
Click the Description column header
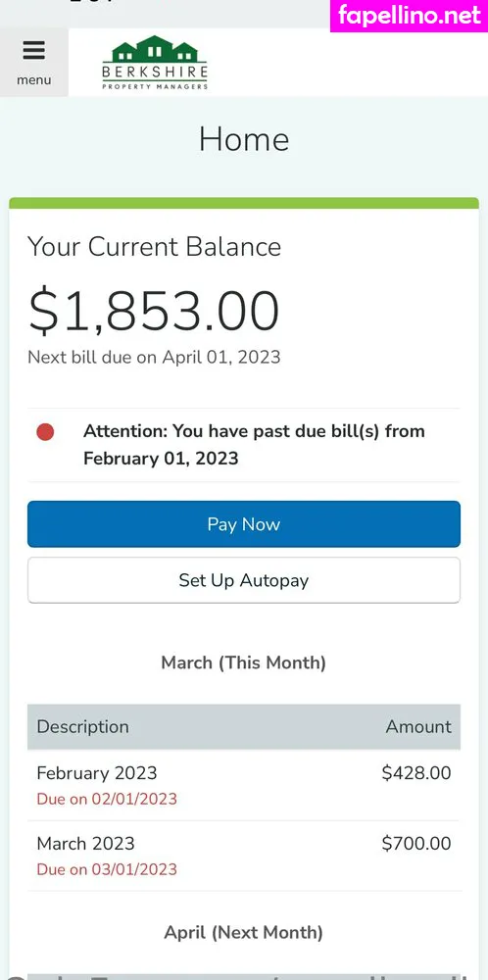coord(83,727)
